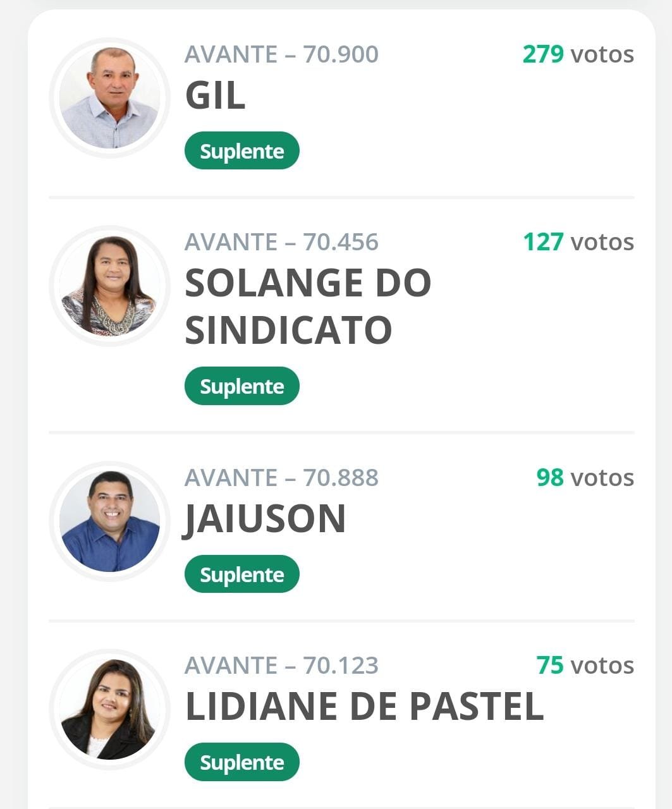Tap the 98 votos count
672x809 pixels.
585,478
